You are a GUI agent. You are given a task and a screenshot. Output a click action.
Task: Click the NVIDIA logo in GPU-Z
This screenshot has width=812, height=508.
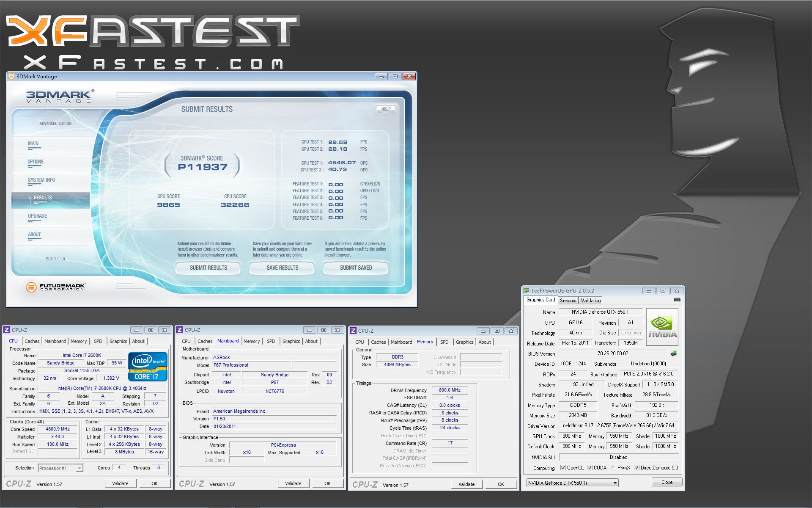pyautogui.click(x=662, y=327)
